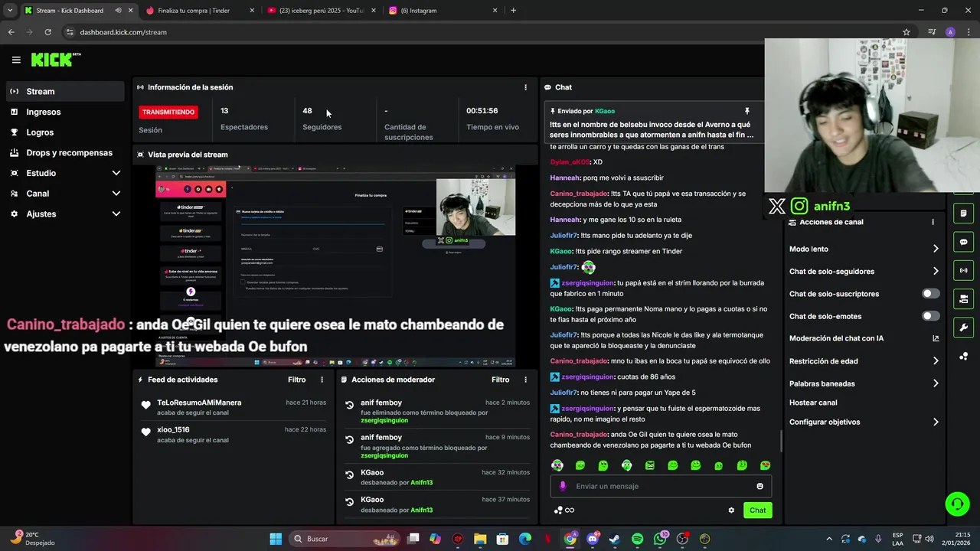Open WhatsApp from the taskbar
This screenshot has height=551, width=980.
click(660, 539)
